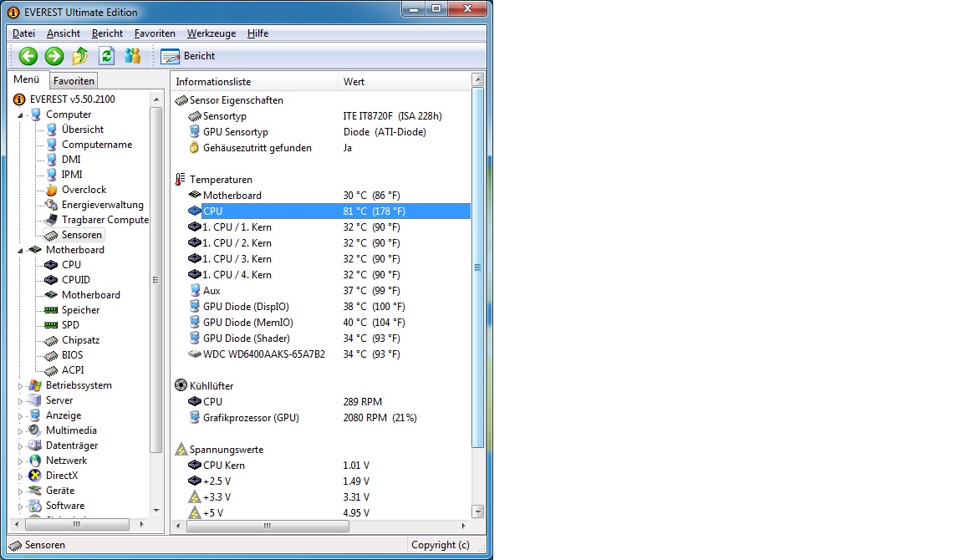Image resolution: width=963 pixels, height=560 pixels.
Task: Collapse the Computer tree node
Action: click(20, 115)
